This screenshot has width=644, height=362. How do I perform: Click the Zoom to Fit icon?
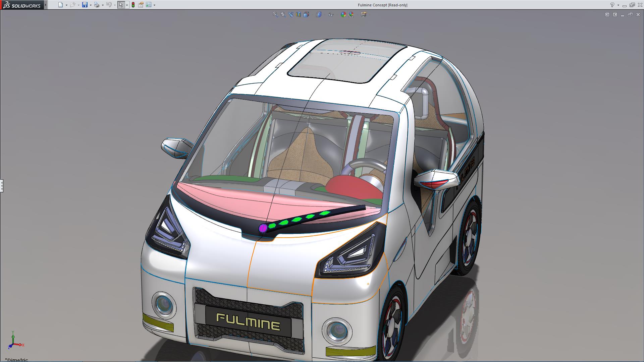pyautogui.click(x=275, y=14)
